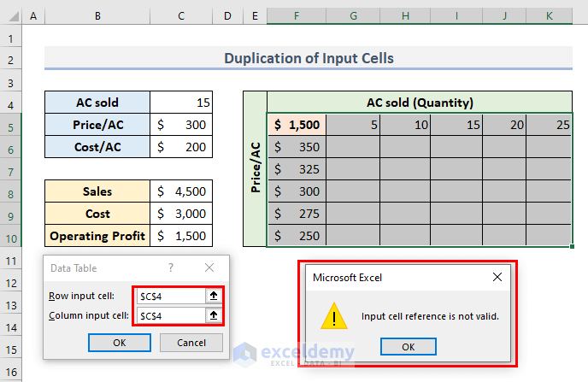
Task: Click the 'Duplication of Input Cells' title cell
Action: pyautogui.click(x=309, y=58)
